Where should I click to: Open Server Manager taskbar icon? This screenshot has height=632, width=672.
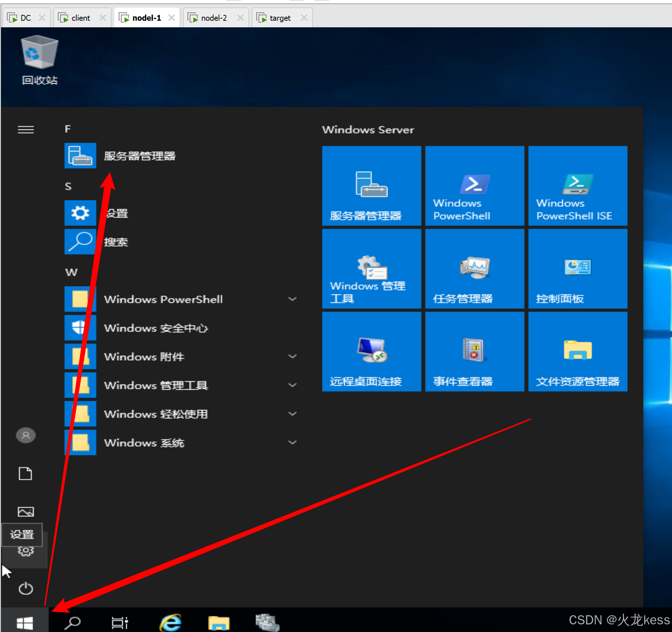(x=267, y=622)
